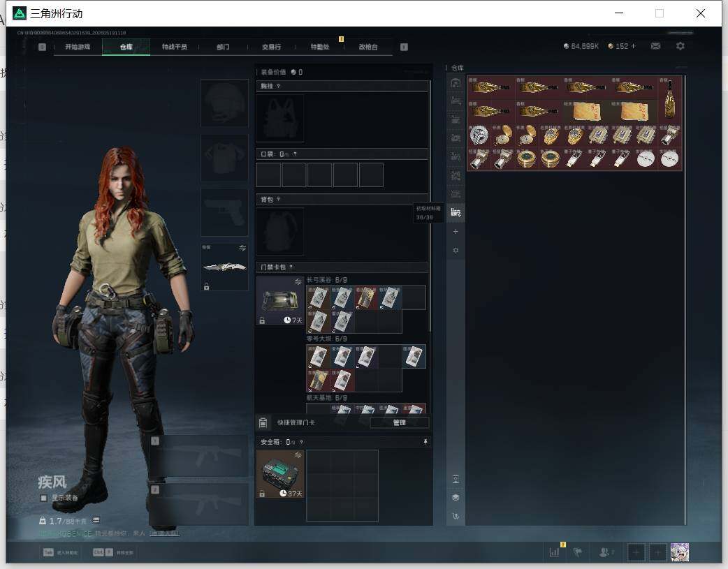Click the 管理 button for keycards
The image size is (728, 569).
click(400, 423)
